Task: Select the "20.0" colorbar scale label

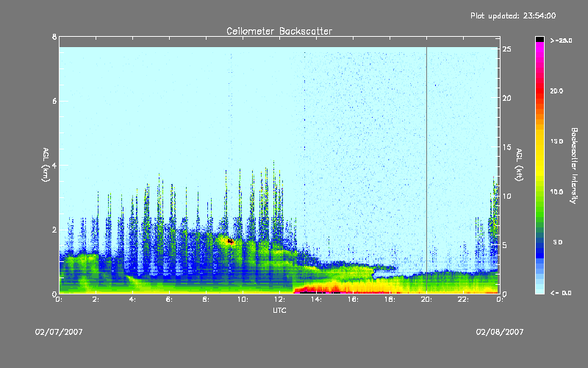Action: tap(556, 91)
